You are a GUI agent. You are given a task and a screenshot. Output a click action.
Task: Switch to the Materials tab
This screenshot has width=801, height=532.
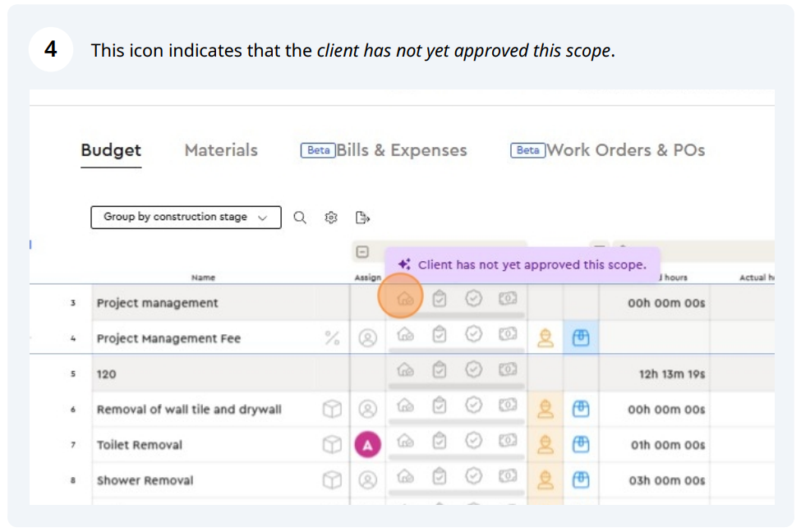tap(221, 150)
